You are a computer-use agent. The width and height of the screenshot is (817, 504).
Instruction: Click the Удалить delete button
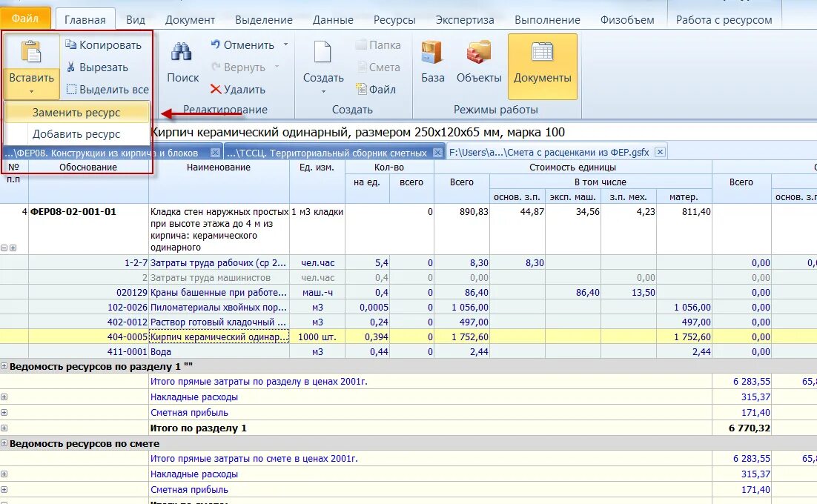[x=237, y=90]
